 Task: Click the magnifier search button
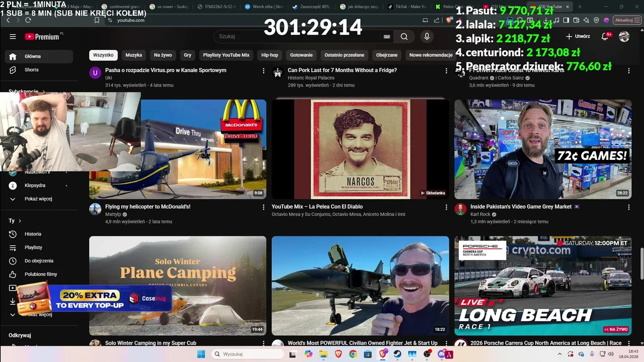tap(404, 37)
